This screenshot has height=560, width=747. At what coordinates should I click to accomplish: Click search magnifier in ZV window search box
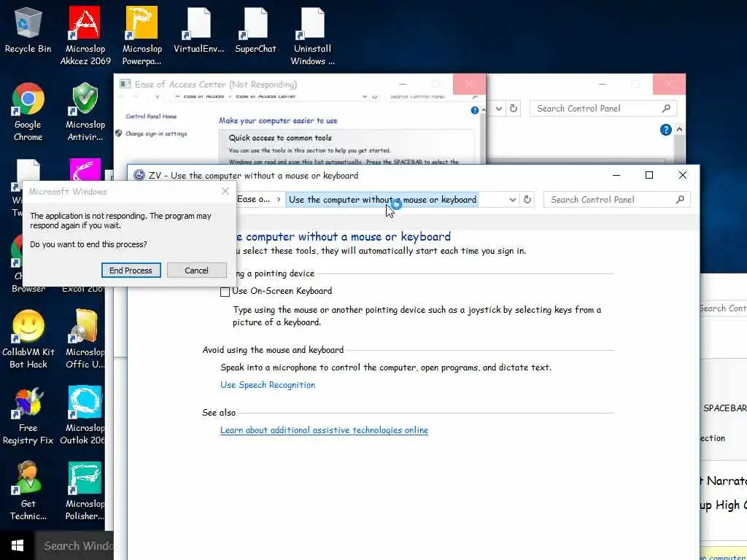click(x=680, y=200)
